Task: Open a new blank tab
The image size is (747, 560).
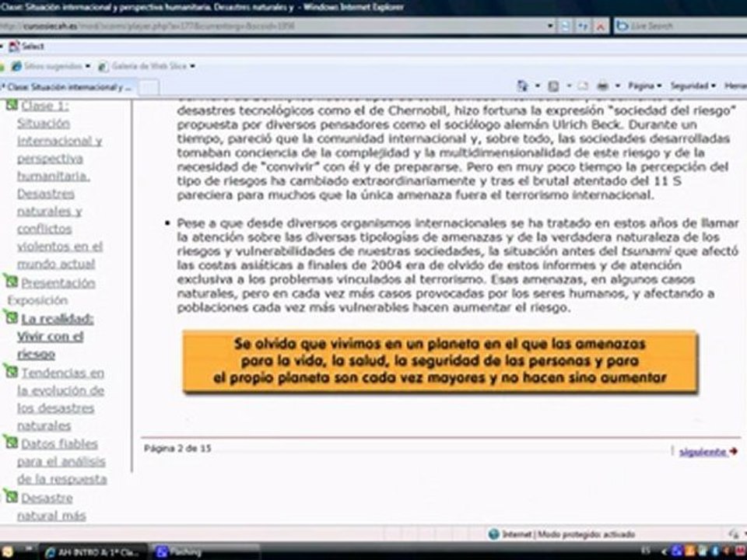Action: tap(149, 88)
